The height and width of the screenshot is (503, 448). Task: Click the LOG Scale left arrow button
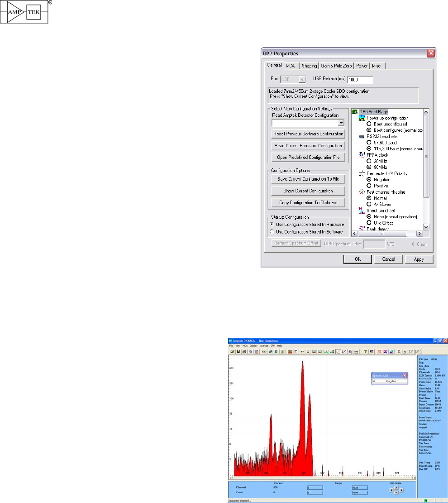(x=391, y=490)
